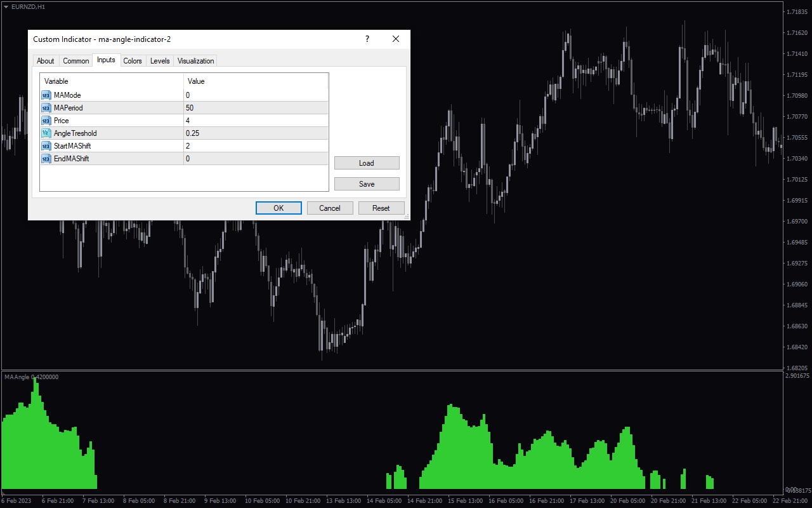
Task: Click the Cancel button
Action: (x=330, y=208)
